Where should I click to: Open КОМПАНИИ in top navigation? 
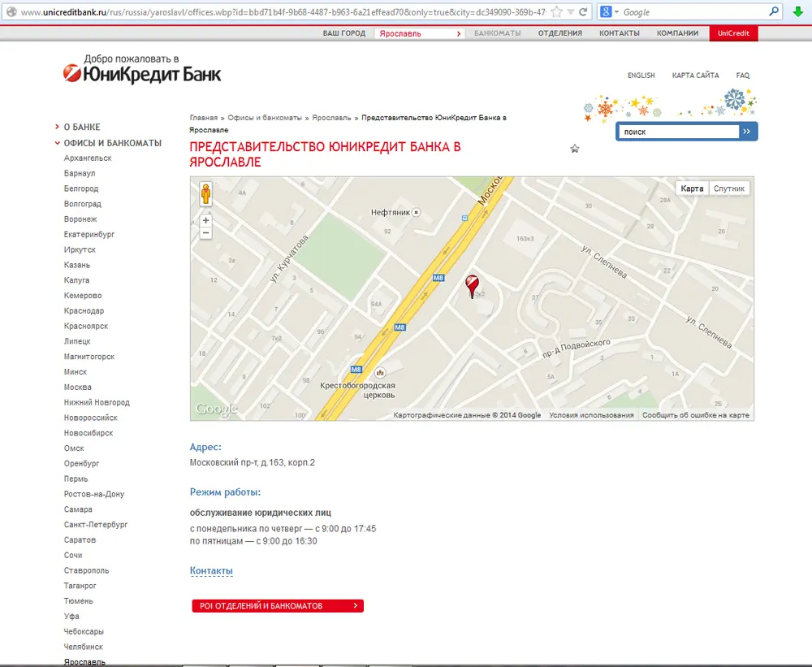[677, 33]
